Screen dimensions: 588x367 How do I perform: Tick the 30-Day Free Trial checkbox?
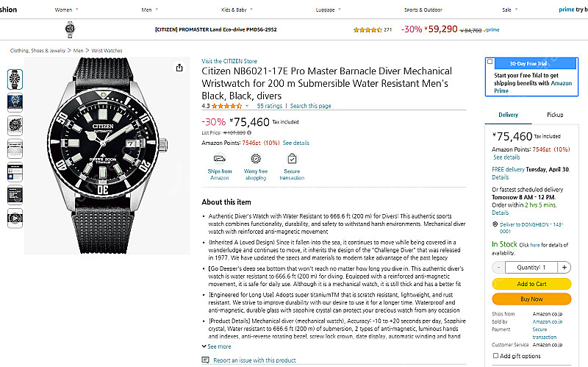(490, 62)
